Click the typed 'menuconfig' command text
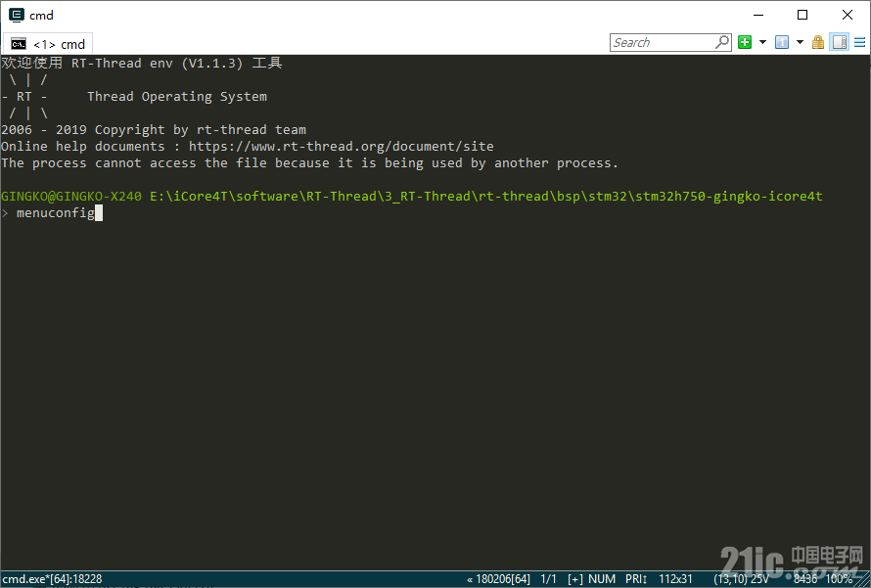The width and height of the screenshot is (871, 588). (x=56, y=213)
